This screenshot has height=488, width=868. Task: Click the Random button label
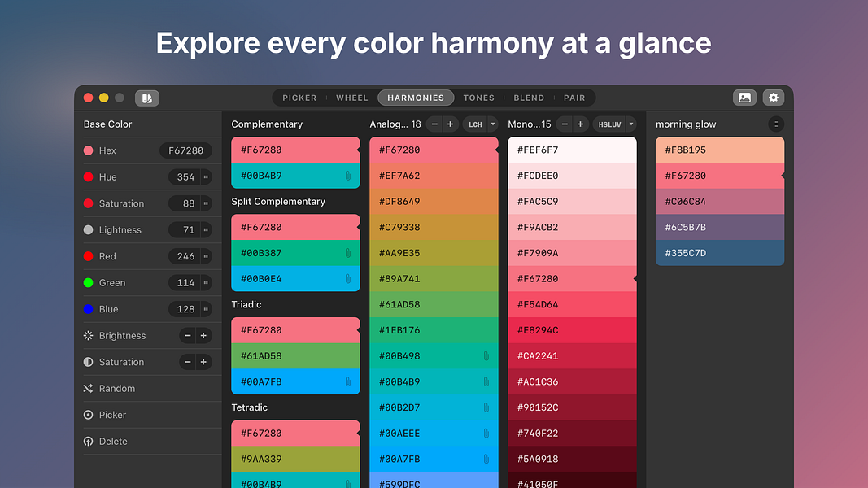[117, 389]
